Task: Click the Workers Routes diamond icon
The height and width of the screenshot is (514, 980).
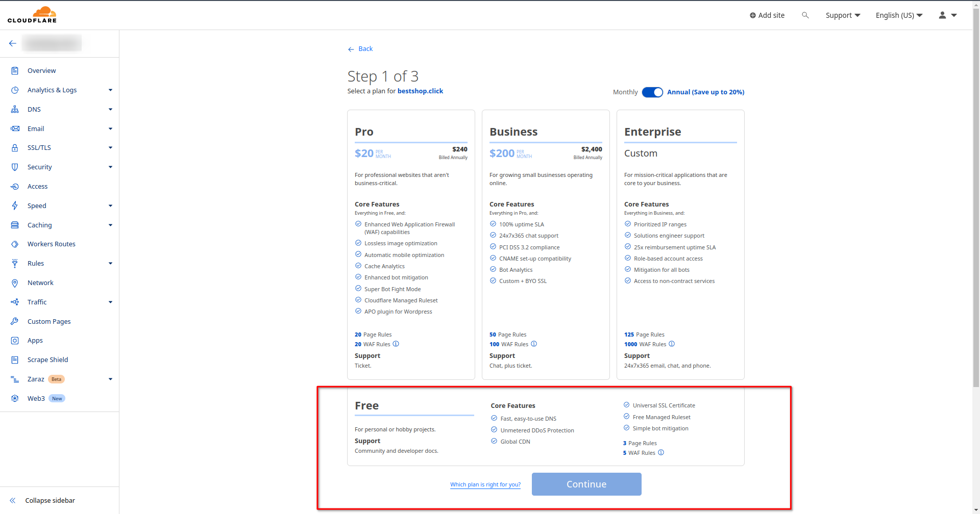Action: (x=15, y=244)
